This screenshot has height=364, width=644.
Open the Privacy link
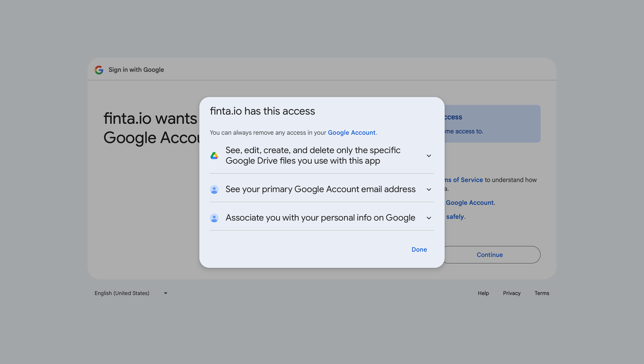coord(511,293)
